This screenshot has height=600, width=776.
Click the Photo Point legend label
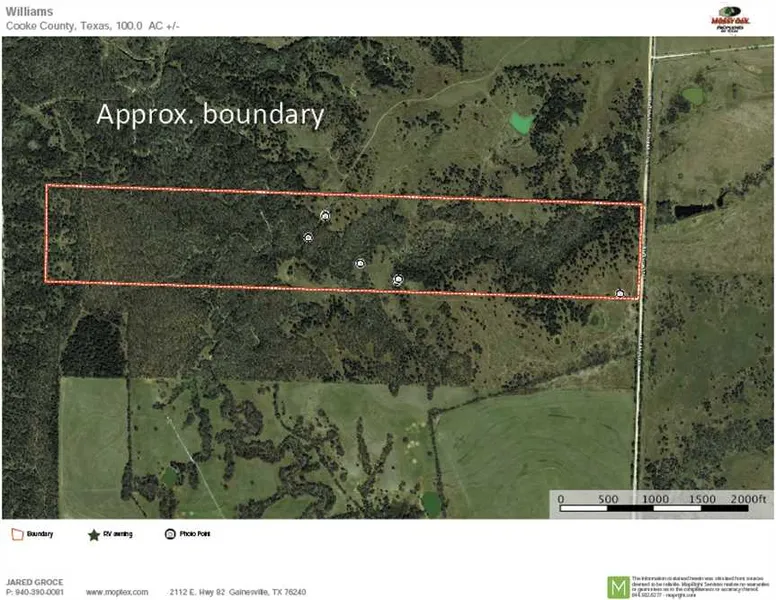coord(195,534)
